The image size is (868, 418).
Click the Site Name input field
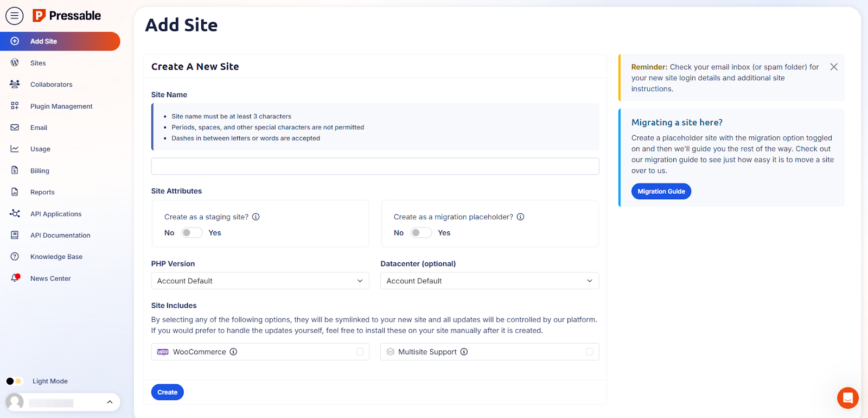click(x=375, y=166)
